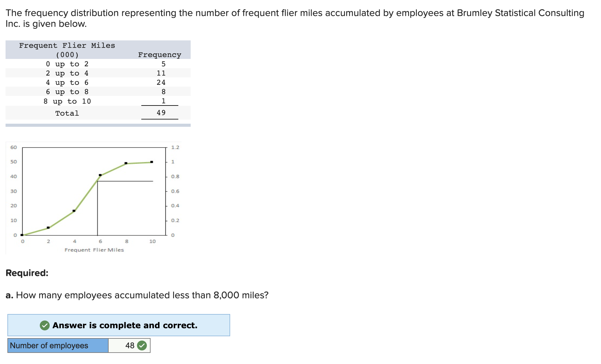This screenshot has height=364, width=601.
Task: Select the data point at 6 miles
Action: pos(100,175)
